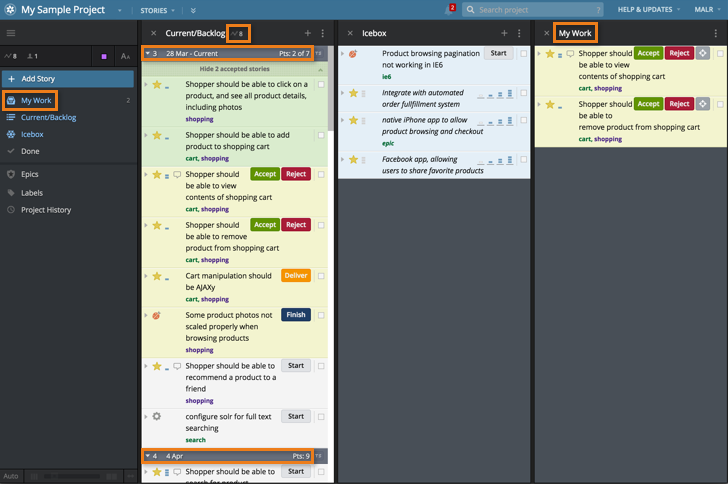This screenshot has width=728, height=484.
Task: Select checkbox for recommend a product story
Action: tap(321, 366)
